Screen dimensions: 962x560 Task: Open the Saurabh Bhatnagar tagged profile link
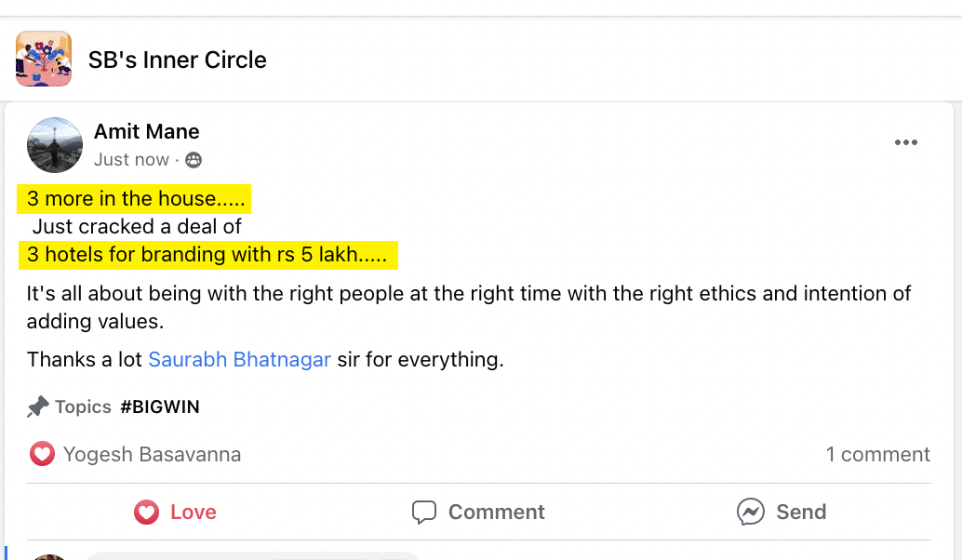pos(239,359)
